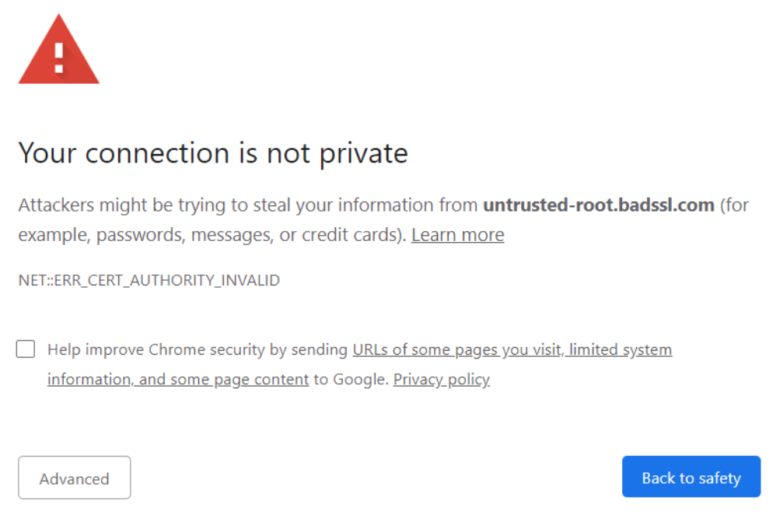Click the blue Back to safety action
This screenshot has width=780, height=532.
tap(691, 477)
